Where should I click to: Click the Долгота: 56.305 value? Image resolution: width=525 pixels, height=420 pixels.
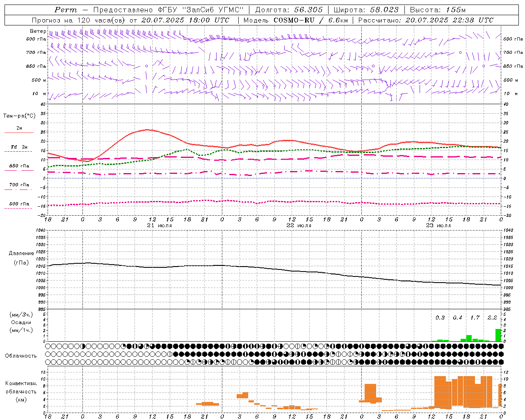pyautogui.click(x=289, y=10)
